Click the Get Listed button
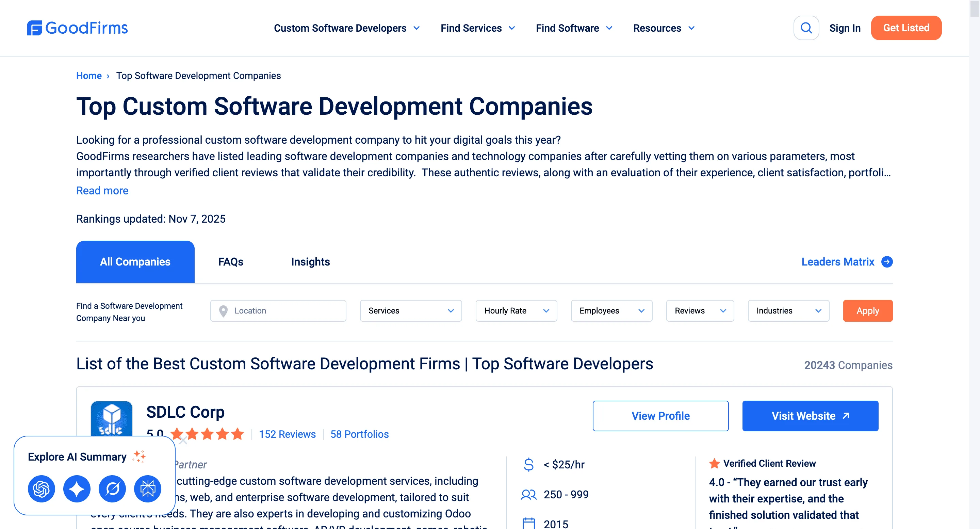Image resolution: width=980 pixels, height=529 pixels. pyautogui.click(x=906, y=28)
